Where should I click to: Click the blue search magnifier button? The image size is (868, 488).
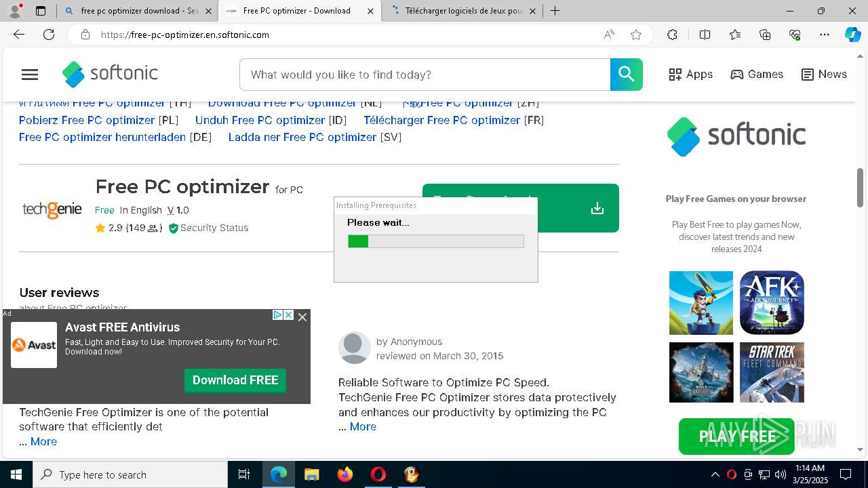coord(626,75)
